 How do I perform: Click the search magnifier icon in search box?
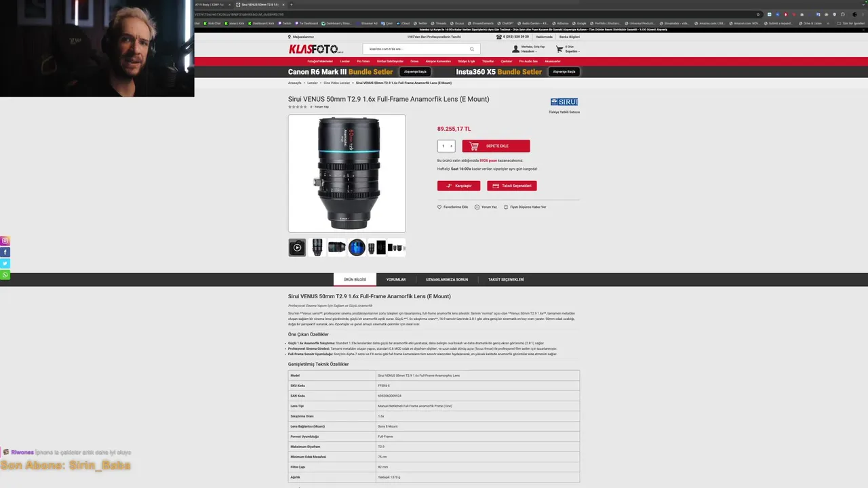click(x=472, y=49)
